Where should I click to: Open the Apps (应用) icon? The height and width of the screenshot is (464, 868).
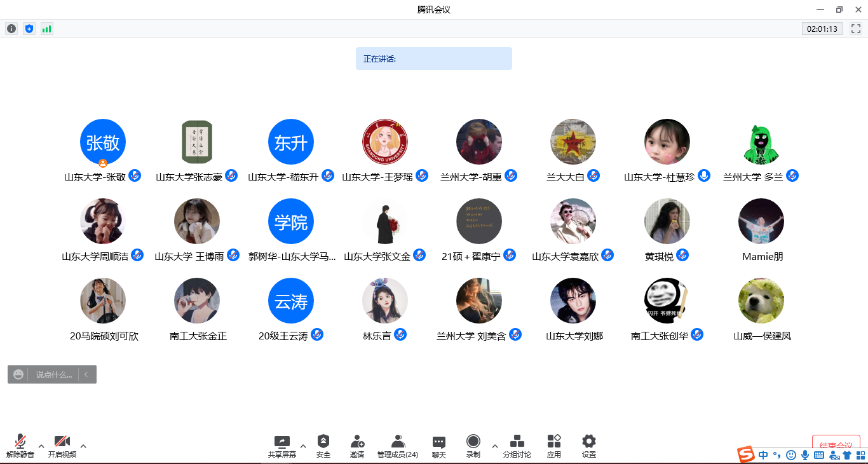click(554, 446)
